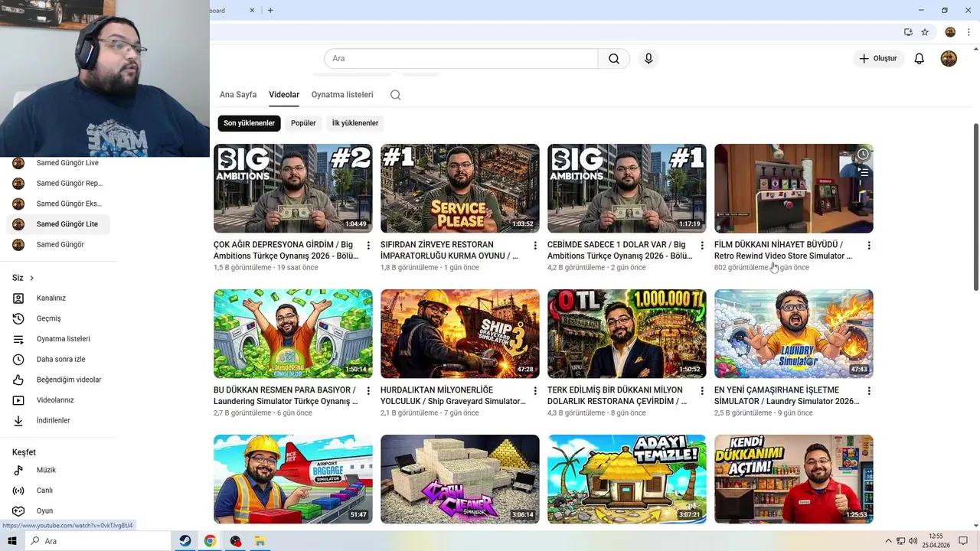980x551 pixels.
Task: Switch to Videolar tab
Action: pyautogui.click(x=284, y=95)
